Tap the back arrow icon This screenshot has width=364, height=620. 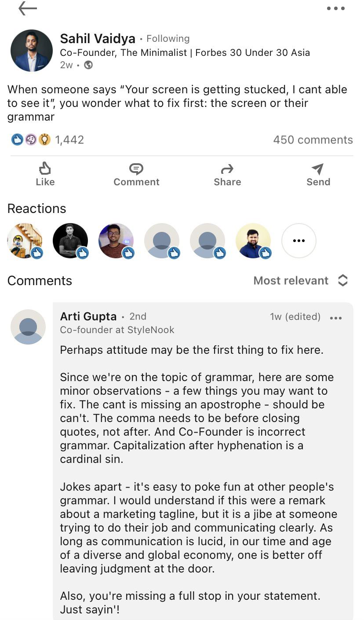tap(28, 8)
